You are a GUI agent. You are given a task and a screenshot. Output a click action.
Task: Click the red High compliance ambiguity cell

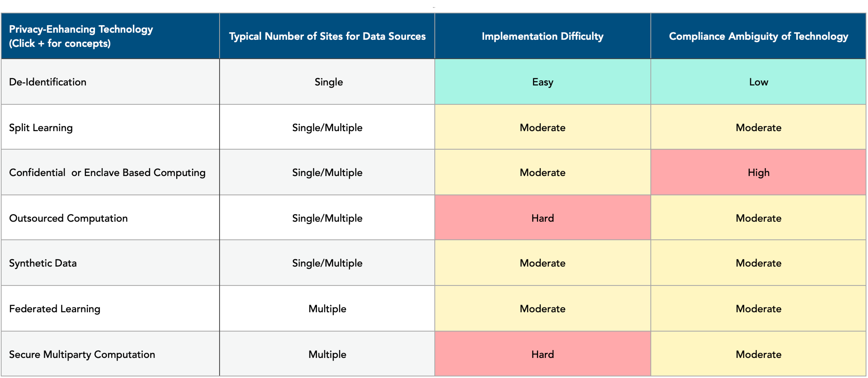click(758, 172)
